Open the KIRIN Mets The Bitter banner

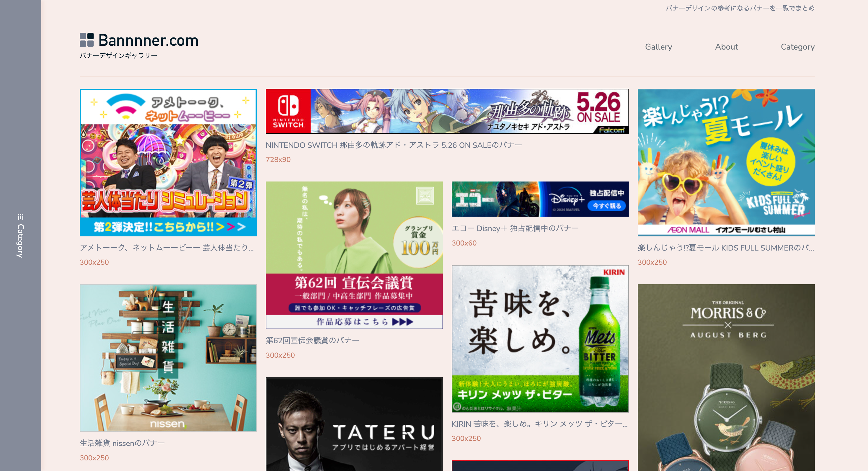click(x=540, y=338)
